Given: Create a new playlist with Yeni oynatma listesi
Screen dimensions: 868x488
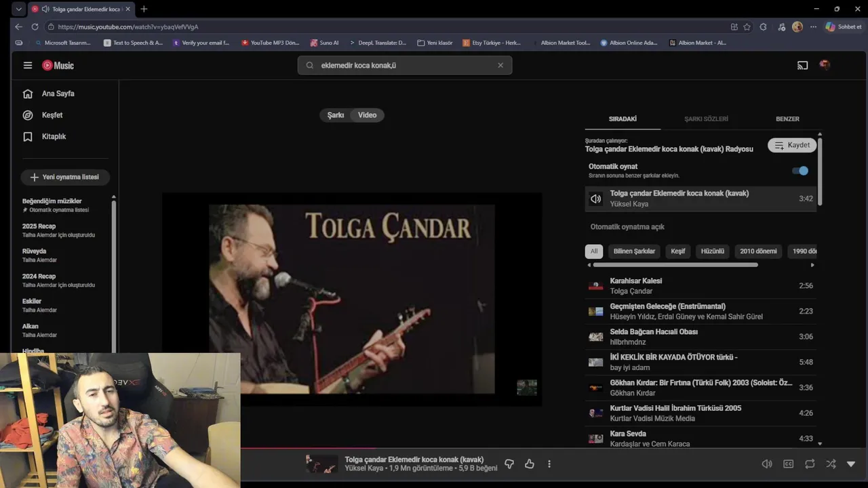Looking at the screenshot, I should pyautogui.click(x=65, y=177).
